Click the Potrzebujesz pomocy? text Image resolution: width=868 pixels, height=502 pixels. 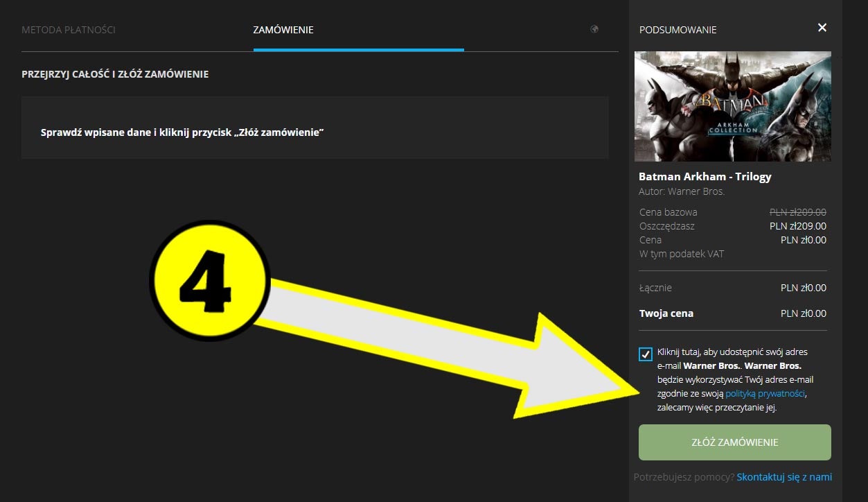(684, 477)
